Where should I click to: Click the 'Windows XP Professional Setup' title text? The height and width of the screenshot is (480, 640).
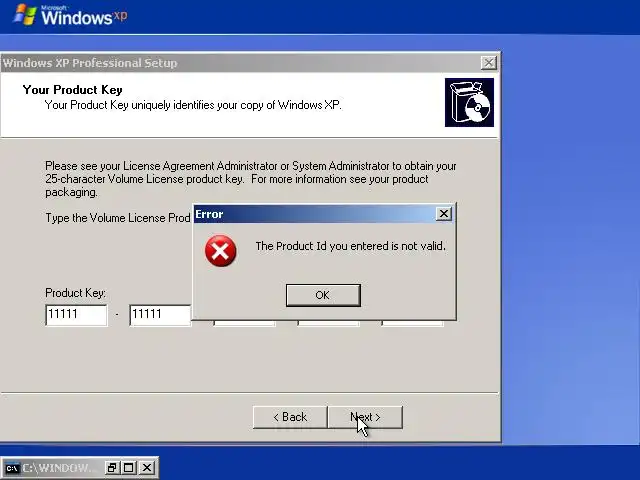pos(90,63)
